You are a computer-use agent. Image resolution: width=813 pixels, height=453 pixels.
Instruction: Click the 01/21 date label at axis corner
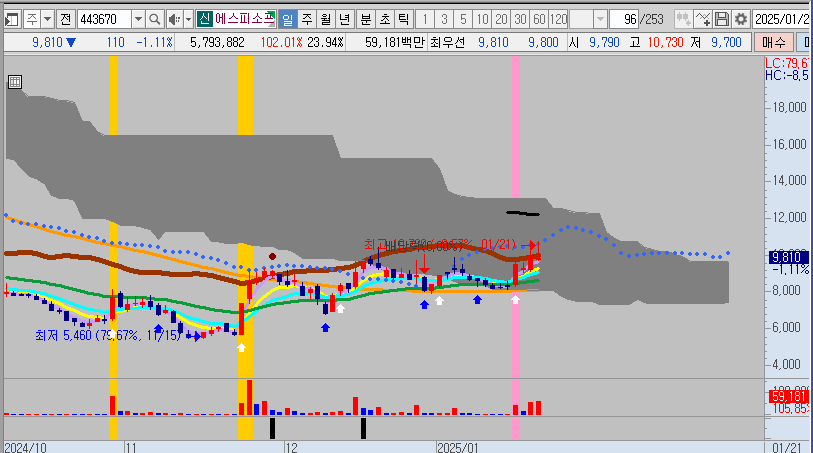pos(787,448)
